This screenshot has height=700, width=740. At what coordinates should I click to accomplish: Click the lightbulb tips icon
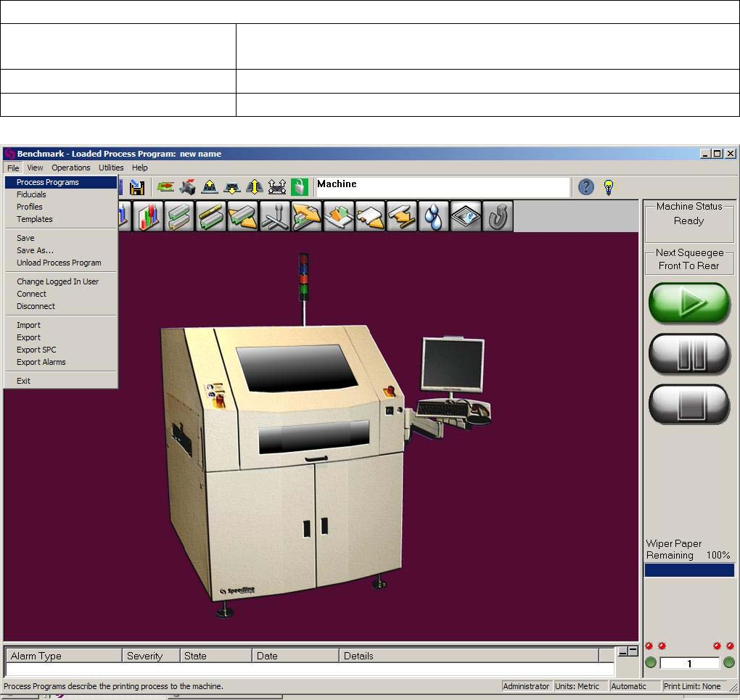click(609, 187)
